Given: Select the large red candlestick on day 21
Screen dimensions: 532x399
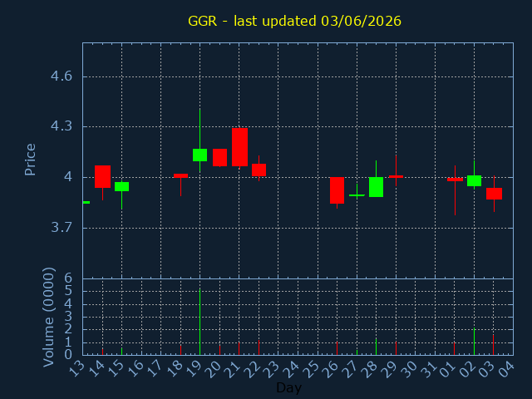Looking at the screenshot, I should tap(239, 147).
